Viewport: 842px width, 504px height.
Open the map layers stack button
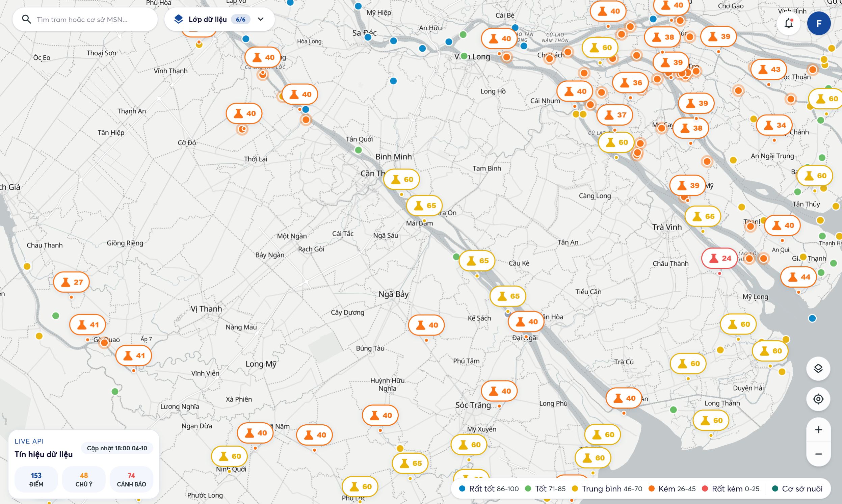(818, 369)
